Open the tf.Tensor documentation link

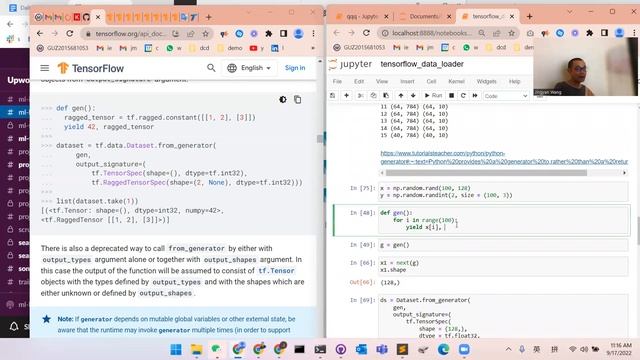[x=276, y=271]
